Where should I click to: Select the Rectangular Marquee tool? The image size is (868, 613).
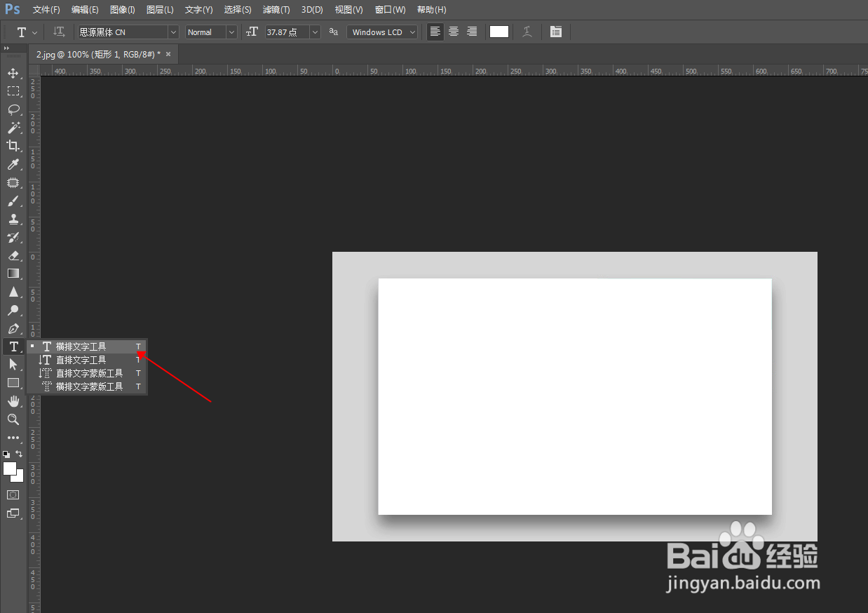(x=13, y=91)
